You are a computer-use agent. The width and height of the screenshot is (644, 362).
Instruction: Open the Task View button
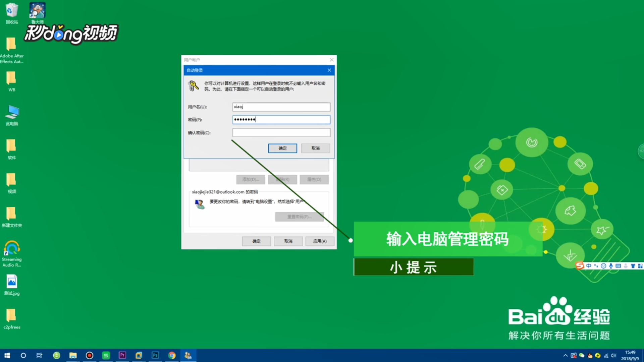pos(40,355)
